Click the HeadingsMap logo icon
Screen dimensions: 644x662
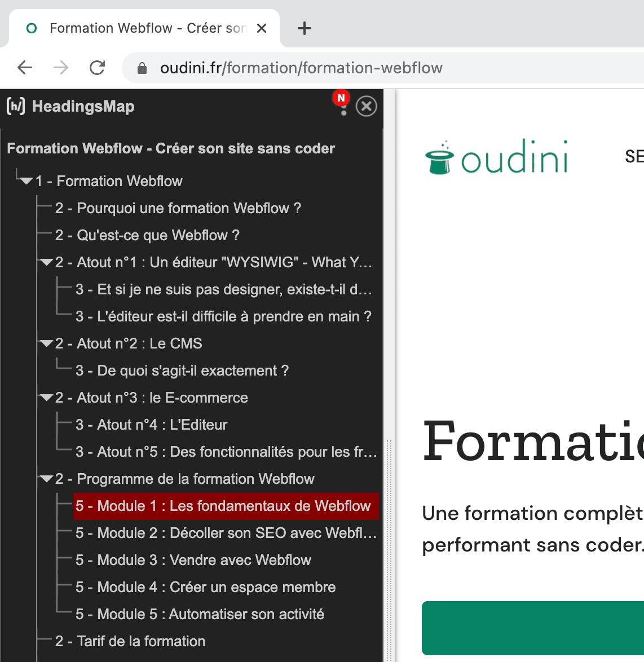click(16, 106)
